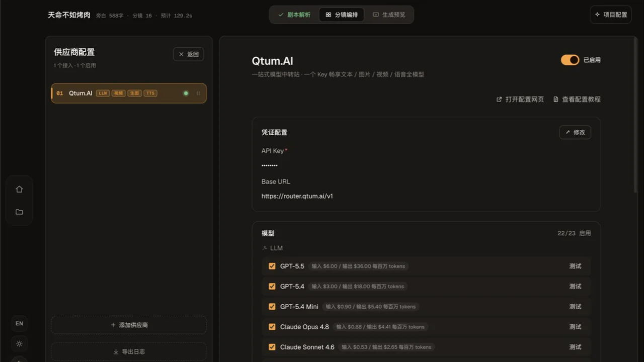The width and height of the screenshot is (644, 362).
Task: Select the Qtum.AI provider row
Action: coord(129,93)
